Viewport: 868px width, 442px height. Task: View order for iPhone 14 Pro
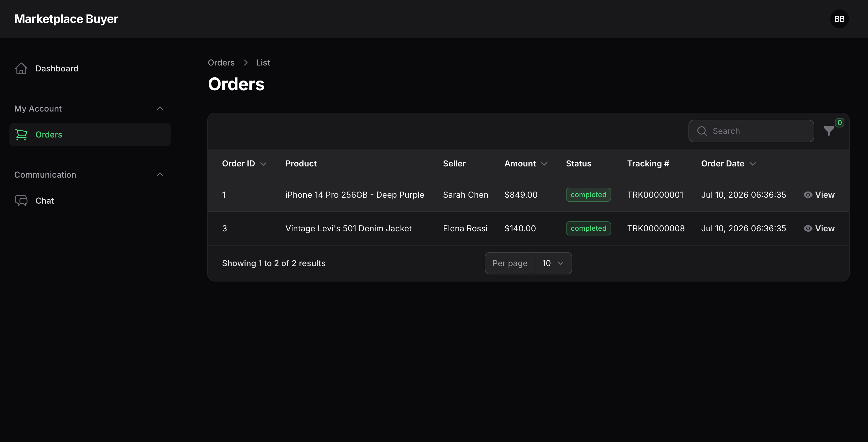tap(819, 195)
